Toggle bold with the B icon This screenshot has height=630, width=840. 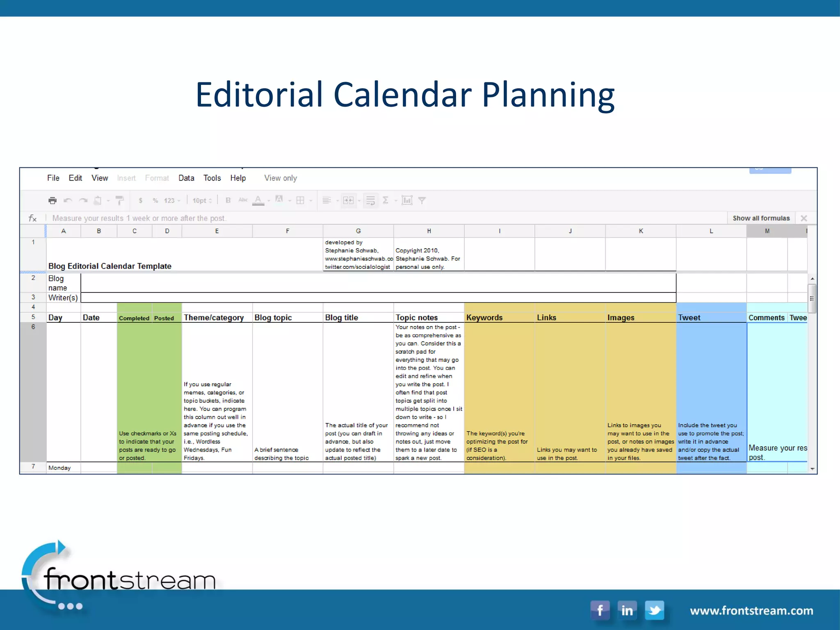pyautogui.click(x=228, y=200)
